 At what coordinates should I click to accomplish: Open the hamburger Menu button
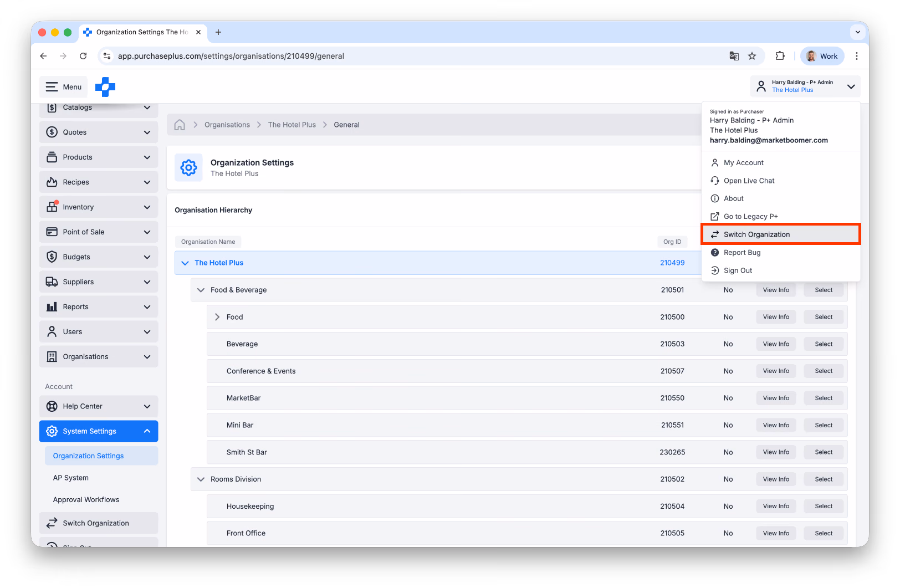click(64, 87)
